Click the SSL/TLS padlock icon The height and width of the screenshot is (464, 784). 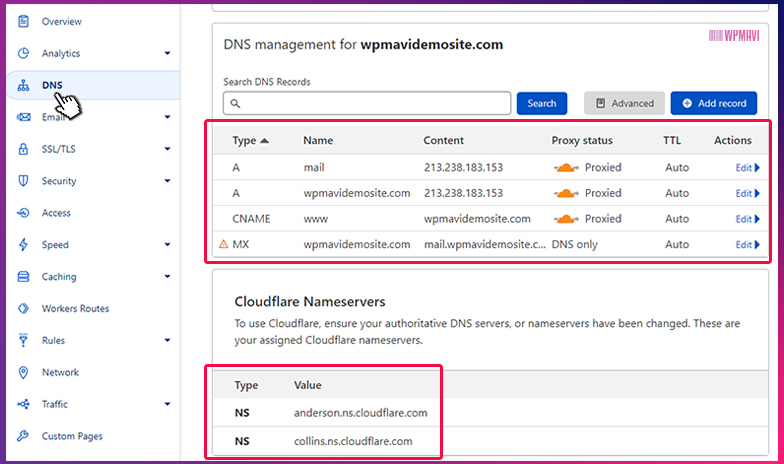click(x=23, y=148)
